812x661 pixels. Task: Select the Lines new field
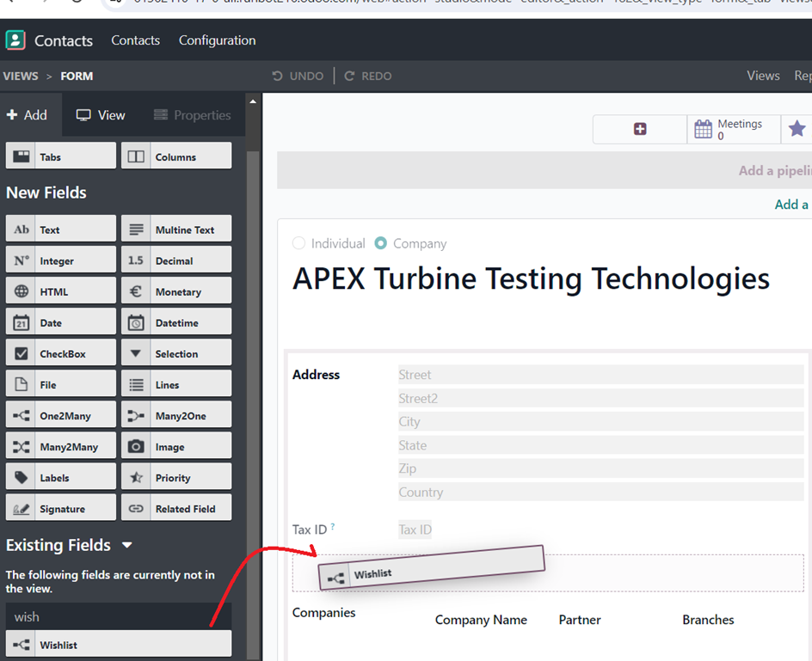click(176, 384)
